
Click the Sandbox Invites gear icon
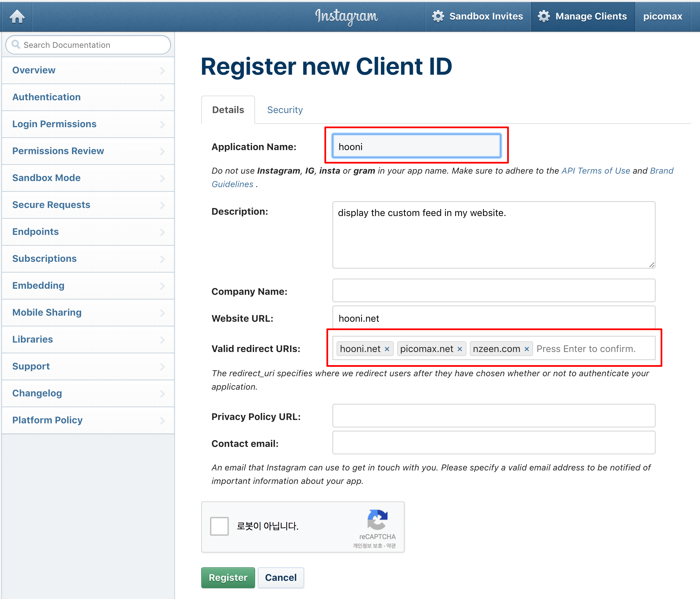(438, 16)
